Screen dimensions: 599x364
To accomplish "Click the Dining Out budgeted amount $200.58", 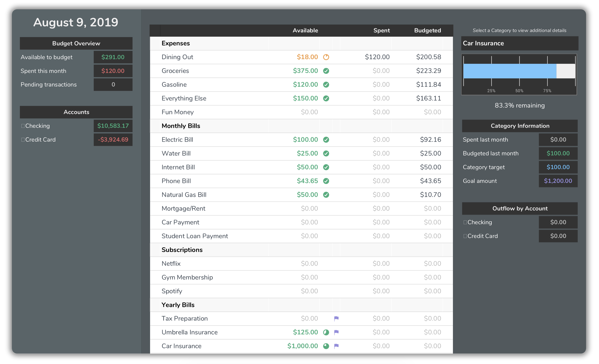I will tap(428, 57).
